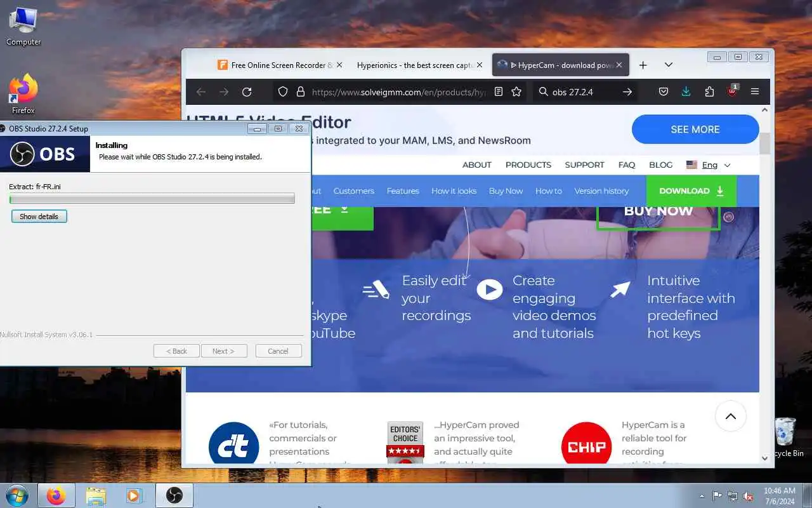Viewport: 812px width, 508px height.
Task: Open Windows Explorer from the taskbar
Action: (x=96, y=495)
